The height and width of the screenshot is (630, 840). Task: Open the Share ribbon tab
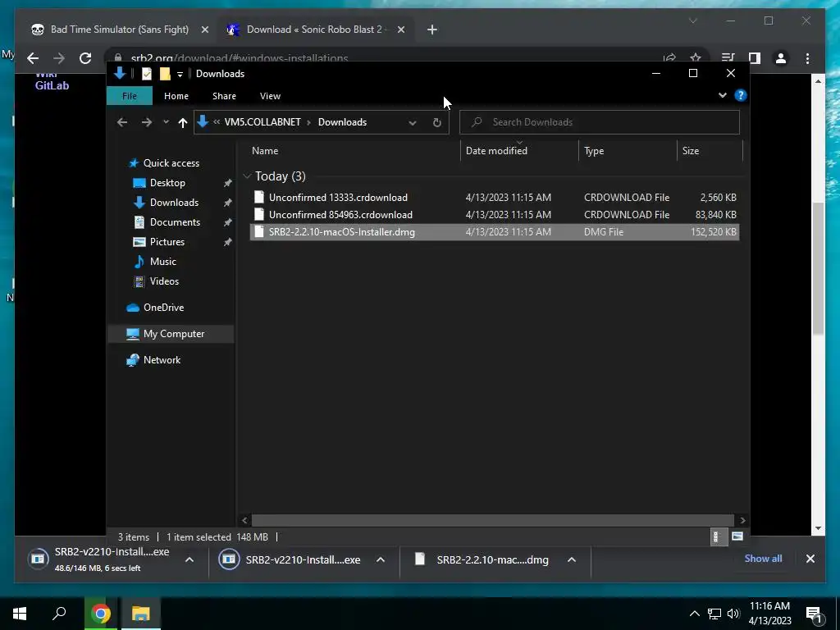click(224, 96)
